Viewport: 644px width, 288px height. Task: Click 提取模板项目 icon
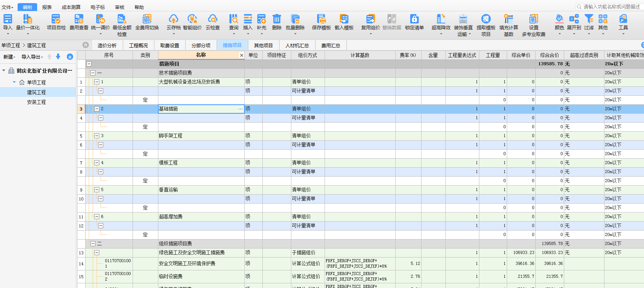tap(486, 25)
